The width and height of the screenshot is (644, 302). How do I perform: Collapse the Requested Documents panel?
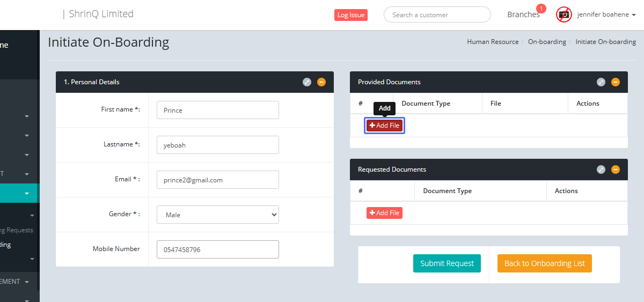pos(616,170)
